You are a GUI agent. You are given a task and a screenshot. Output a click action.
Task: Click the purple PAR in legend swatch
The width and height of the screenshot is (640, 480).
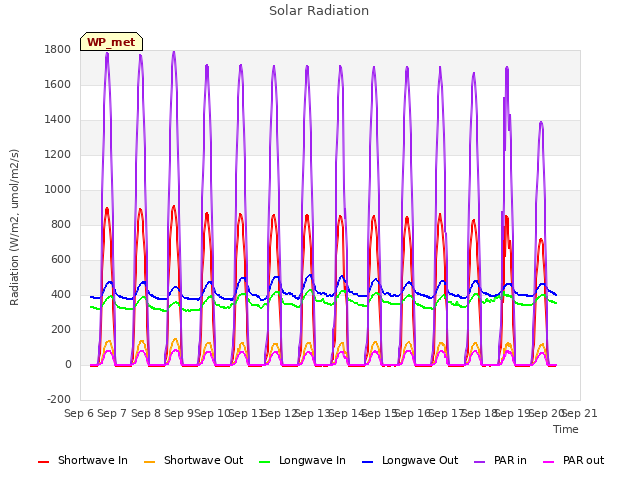click(x=480, y=462)
